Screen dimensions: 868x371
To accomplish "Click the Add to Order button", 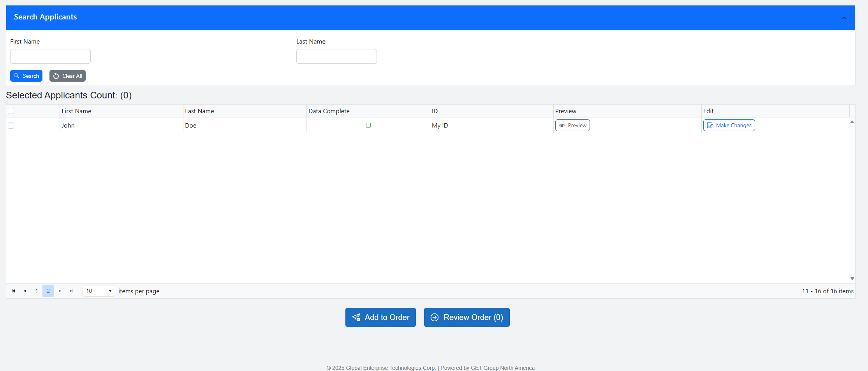I will [380, 317].
